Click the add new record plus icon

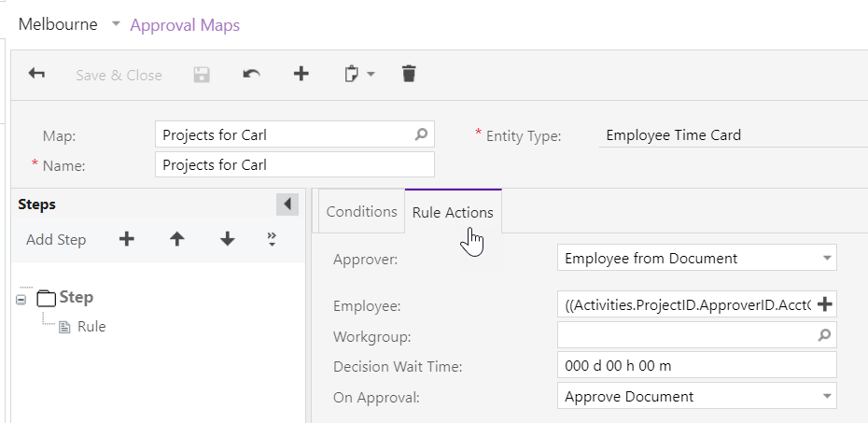(x=301, y=75)
